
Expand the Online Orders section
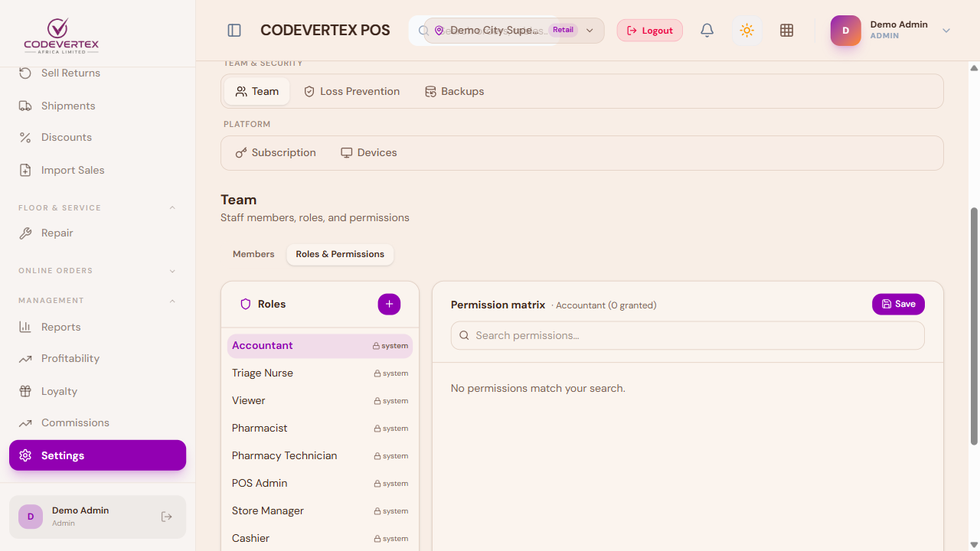(x=172, y=271)
